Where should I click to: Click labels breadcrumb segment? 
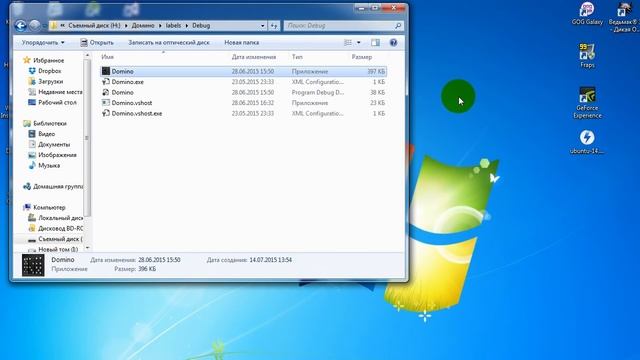pos(173,26)
